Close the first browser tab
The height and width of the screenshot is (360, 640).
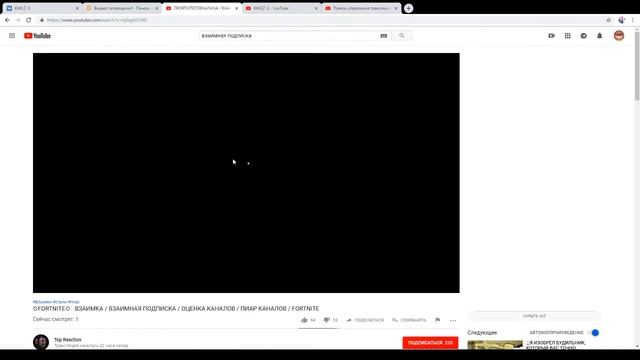77,8
